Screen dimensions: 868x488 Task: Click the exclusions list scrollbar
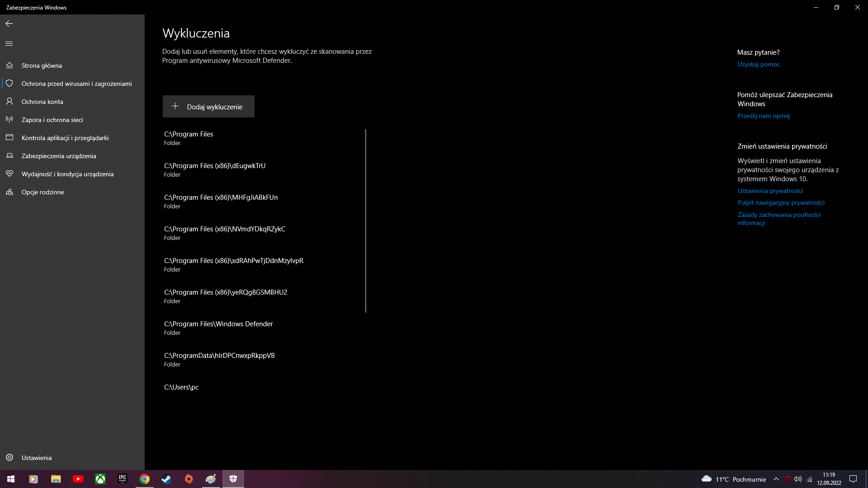pos(366,221)
